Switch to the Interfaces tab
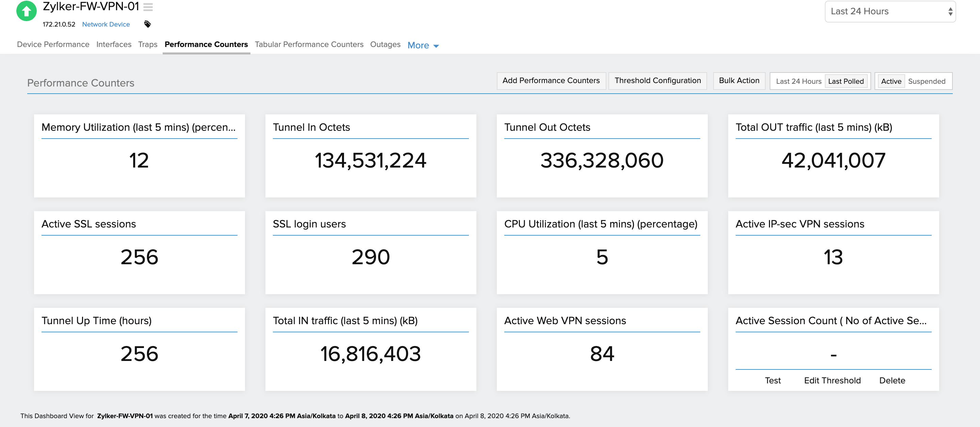980x427 pixels. pyautogui.click(x=114, y=45)
